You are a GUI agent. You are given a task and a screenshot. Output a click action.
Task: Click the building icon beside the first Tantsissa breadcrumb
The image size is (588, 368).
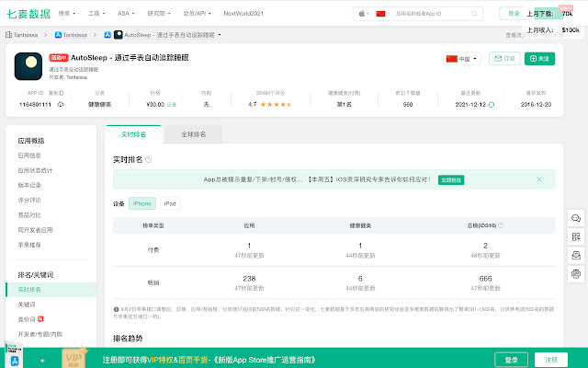(x=8, y=35)
